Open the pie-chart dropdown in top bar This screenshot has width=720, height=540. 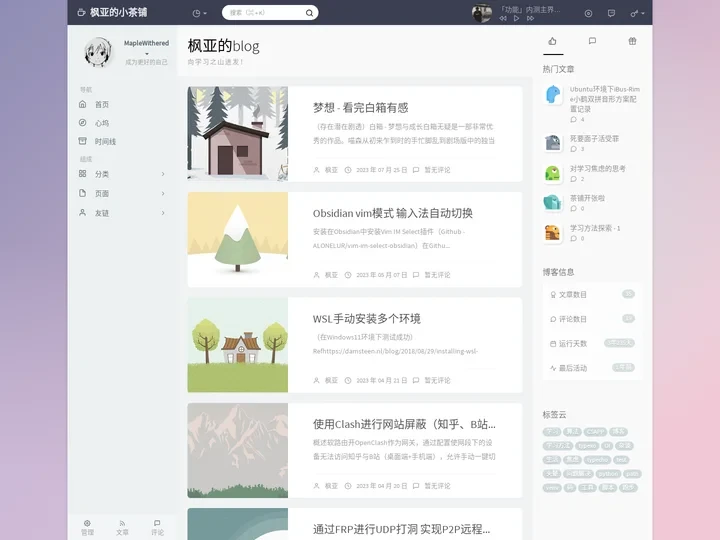coord(199,13)
